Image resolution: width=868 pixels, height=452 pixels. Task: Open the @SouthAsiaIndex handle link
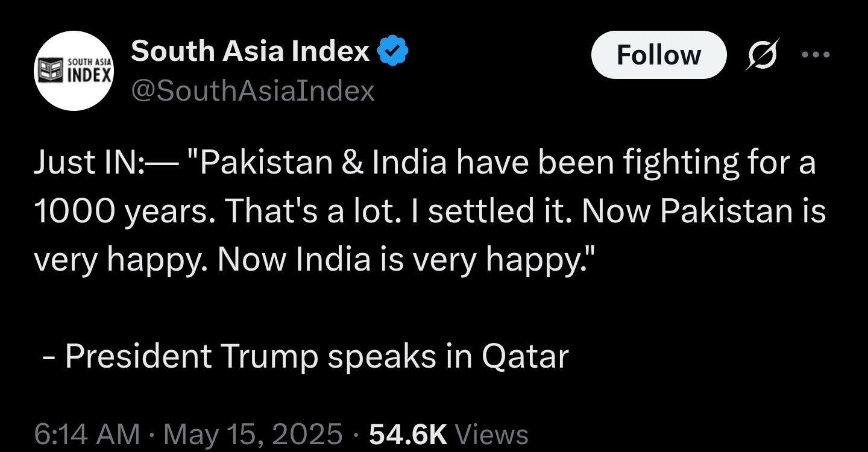point(253,91)
